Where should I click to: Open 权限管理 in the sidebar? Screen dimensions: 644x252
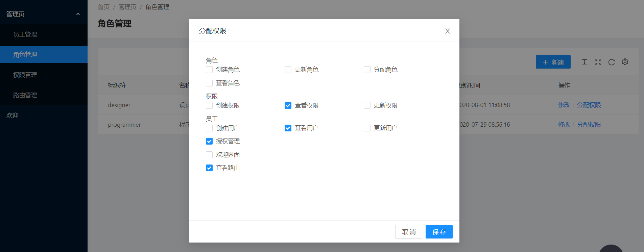pyautogui.click(x=44, y=75)
